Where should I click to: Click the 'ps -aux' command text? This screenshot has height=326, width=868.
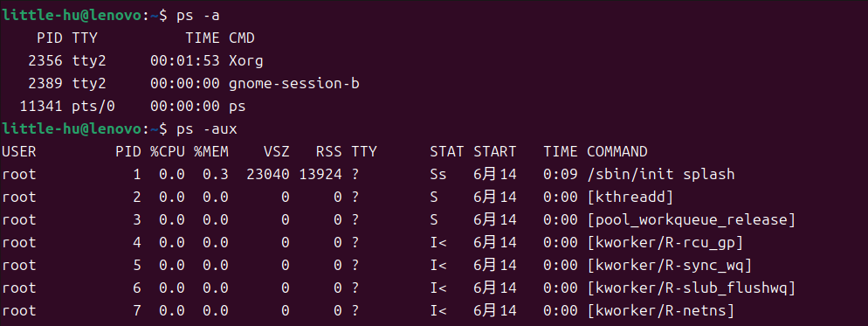click(x=206, y=129)
